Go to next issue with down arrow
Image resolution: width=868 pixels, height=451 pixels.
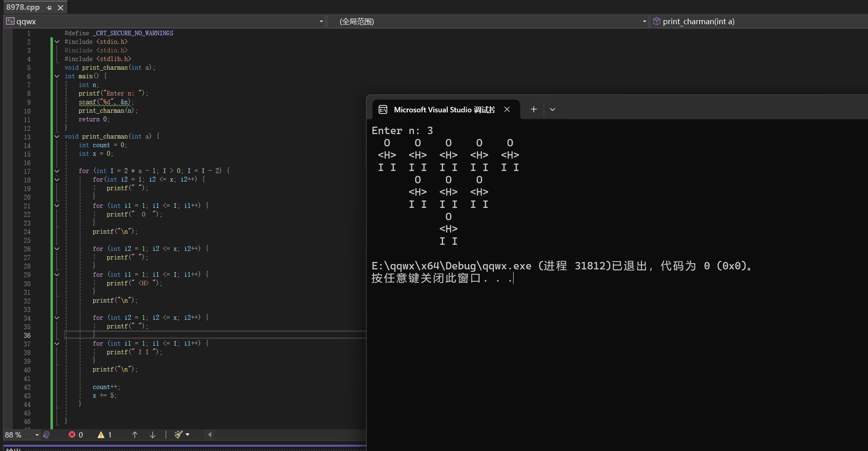tap(153, 435)
